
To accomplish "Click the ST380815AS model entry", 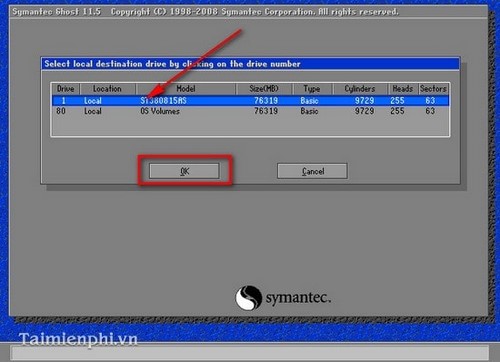I will click(x=163, y=101).
